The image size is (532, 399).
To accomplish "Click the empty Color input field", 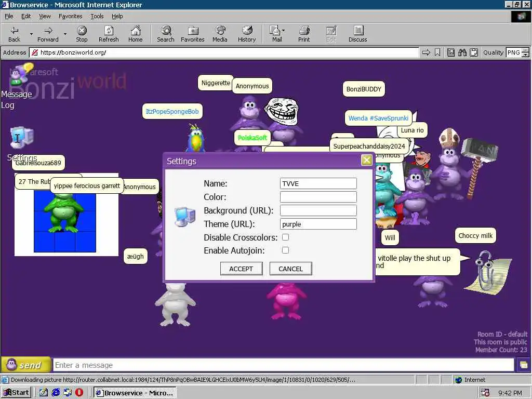I will [x=318, y=197].
